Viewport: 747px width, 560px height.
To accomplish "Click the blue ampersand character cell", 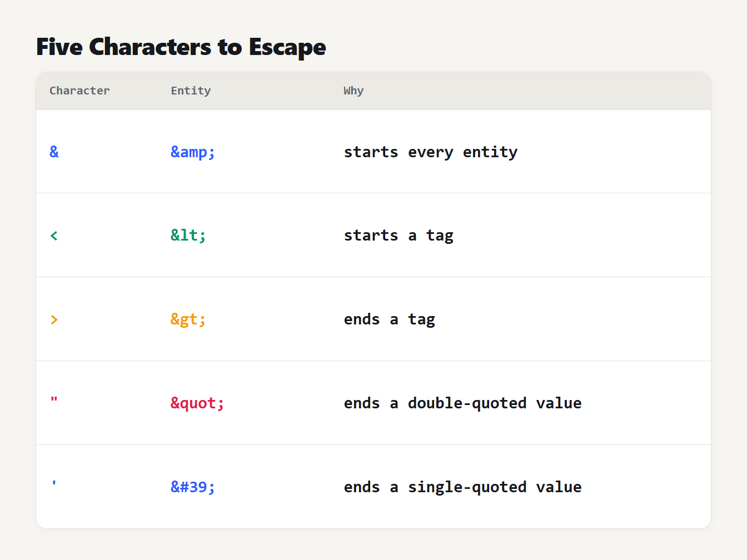I will pos(54,152).
